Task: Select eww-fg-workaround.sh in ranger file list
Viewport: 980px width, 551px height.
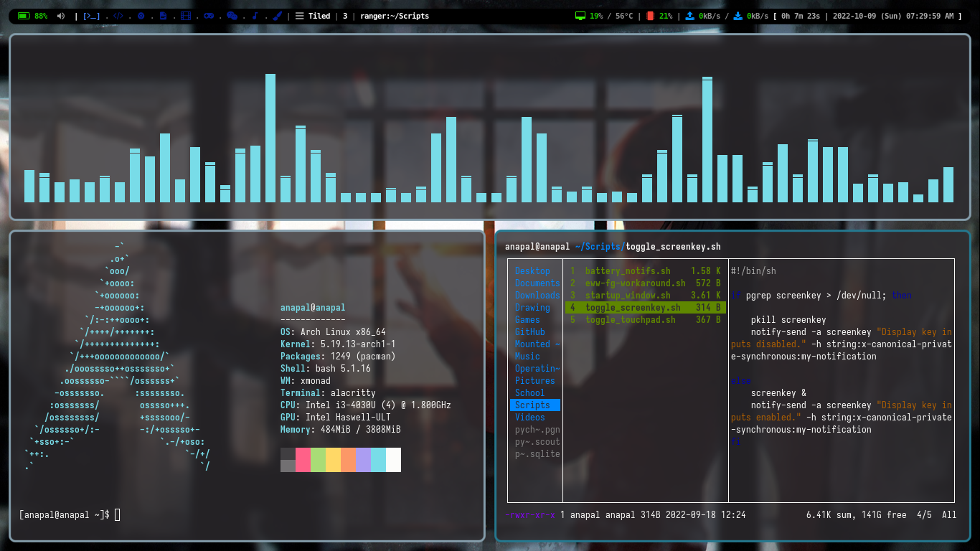Action: 646,283
